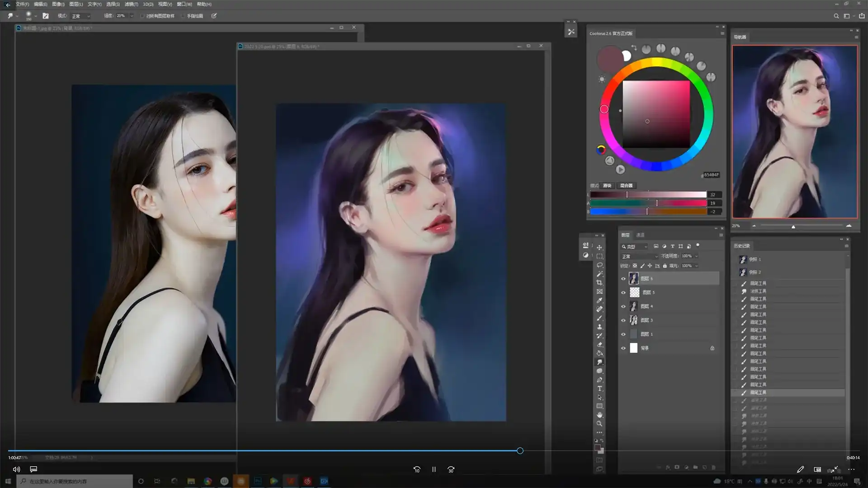Select the Move tool in toolbar
The height and width of the screenshot is (488, 868).
(x=599, y=248)
